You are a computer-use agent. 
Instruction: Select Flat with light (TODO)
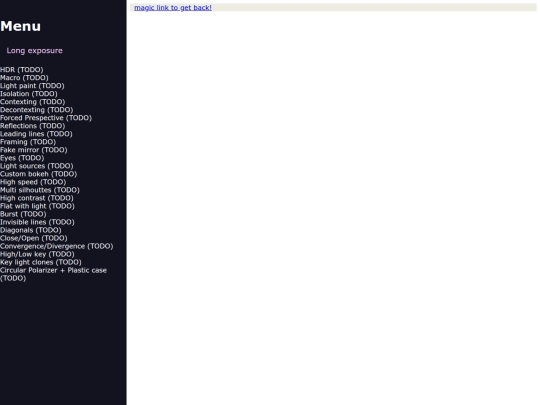click(x=37, y=206)
